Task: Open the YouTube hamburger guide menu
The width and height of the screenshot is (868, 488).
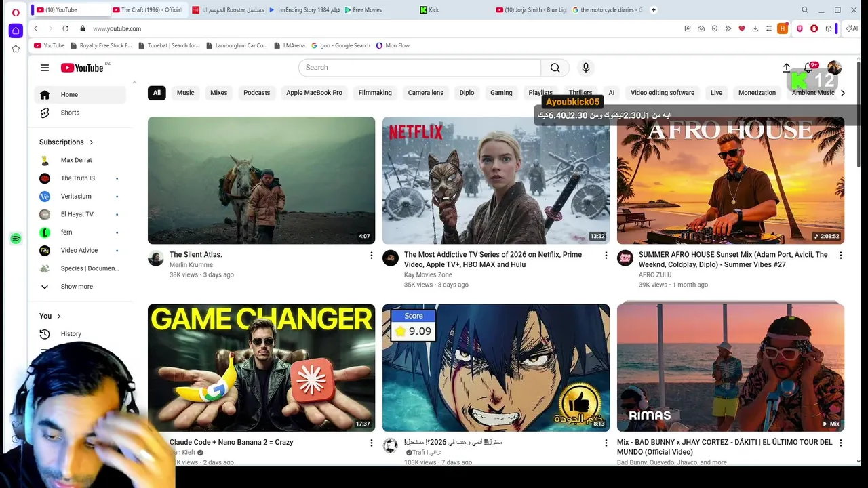Action: (x=45, y=68)
